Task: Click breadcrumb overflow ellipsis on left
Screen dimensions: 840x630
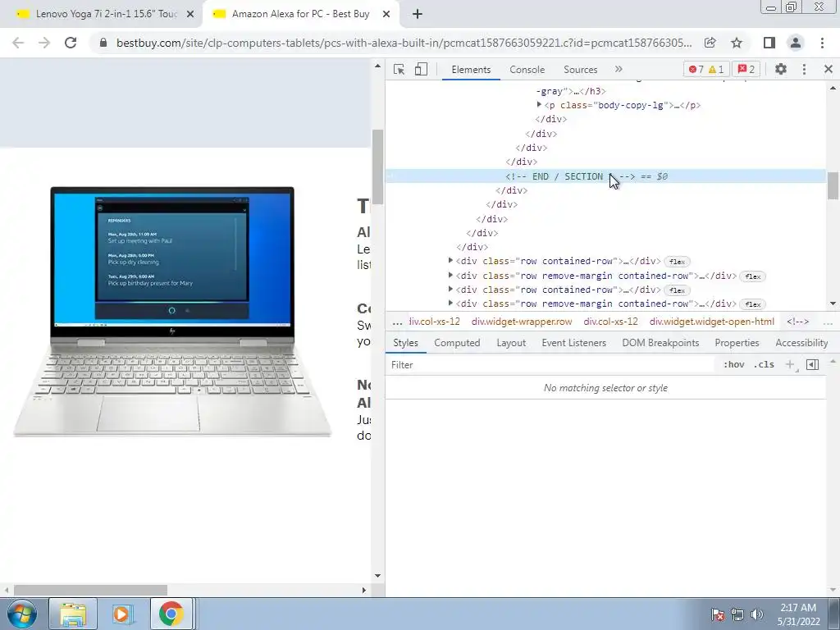Action: pyautogui.click(x=397, y=322)
